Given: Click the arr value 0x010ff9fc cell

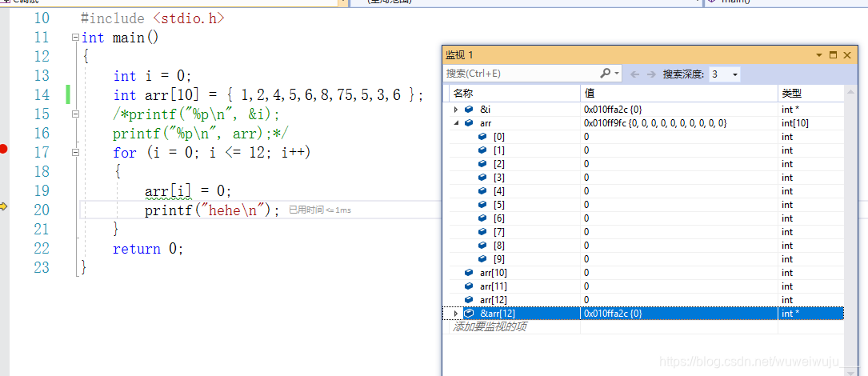Looking at the screenshot, I should 679,123.
